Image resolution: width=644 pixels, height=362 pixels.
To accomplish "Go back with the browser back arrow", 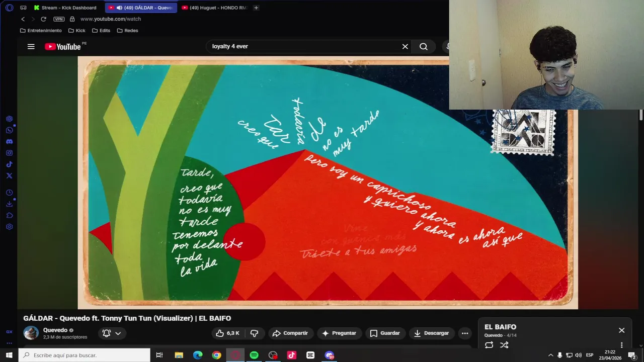I will (x=23, y=19).
